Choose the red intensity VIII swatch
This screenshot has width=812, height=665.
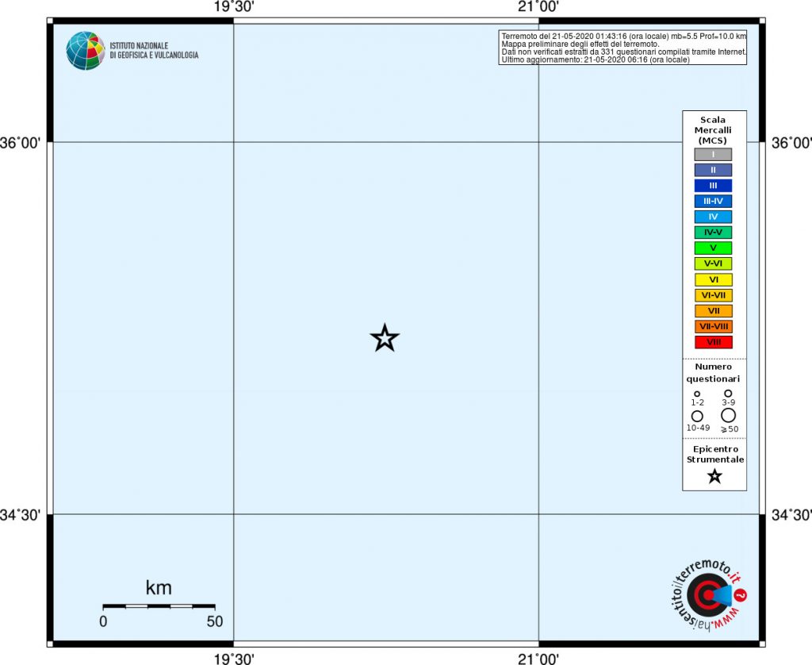pyautogui.click(x=713, y=342)
